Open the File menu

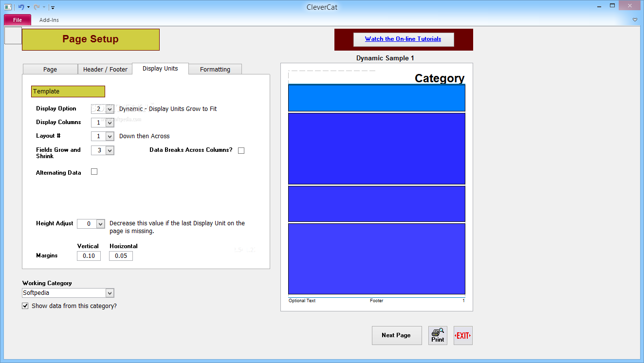pos(18,20)
